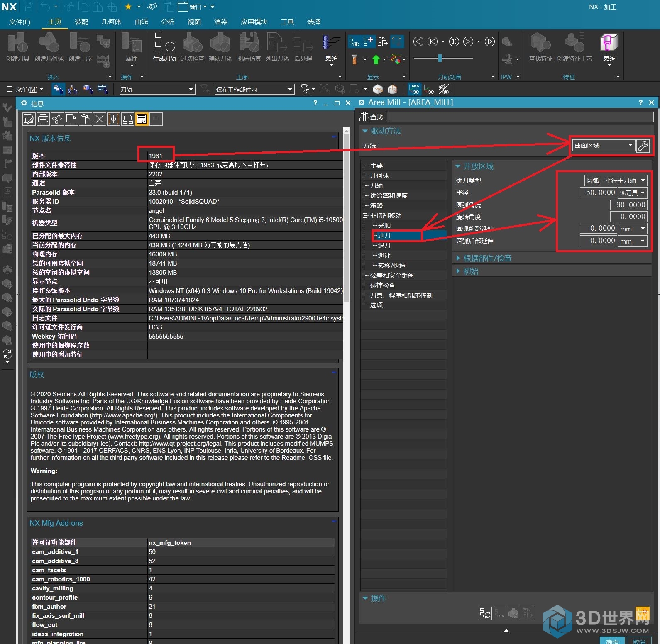Click the Create Geometry (创建几何体) icon
The height and width of the screenshot is (644, 660).
[49, 43]
